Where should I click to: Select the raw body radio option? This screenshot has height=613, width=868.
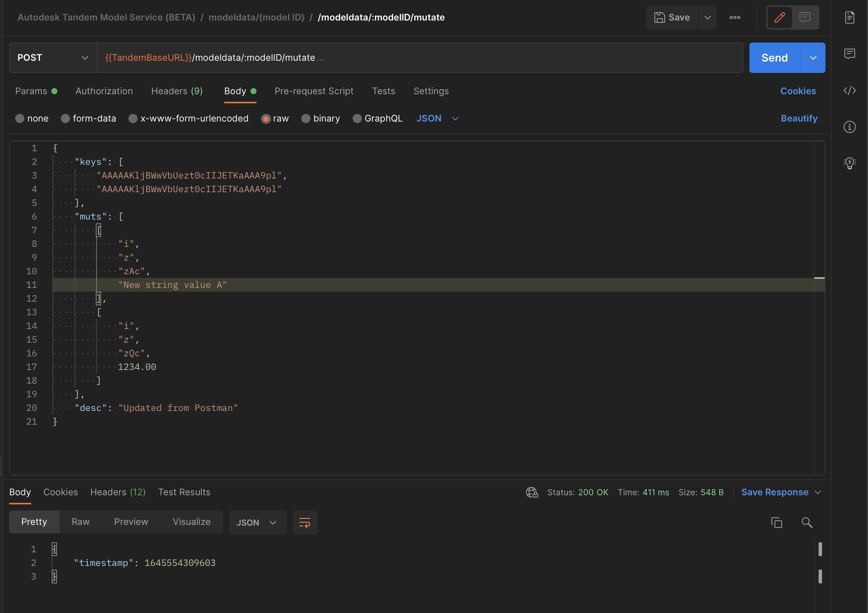(x=266, y=118)
